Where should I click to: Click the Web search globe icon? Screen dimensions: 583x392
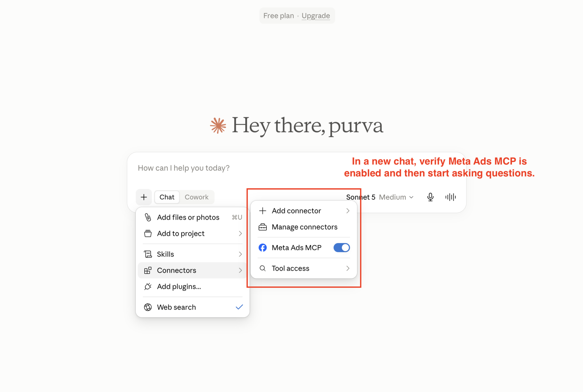(148, 307)
